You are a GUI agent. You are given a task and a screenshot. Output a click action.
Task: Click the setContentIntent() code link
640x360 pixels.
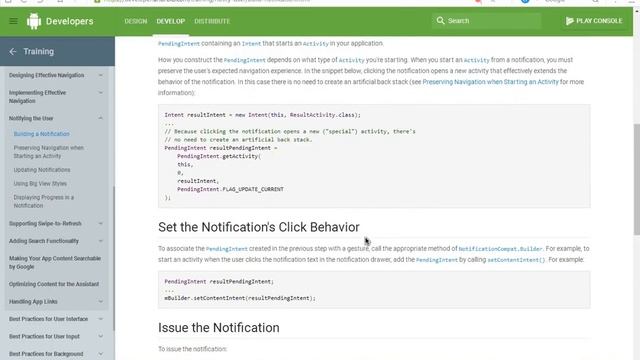point(516,260)
